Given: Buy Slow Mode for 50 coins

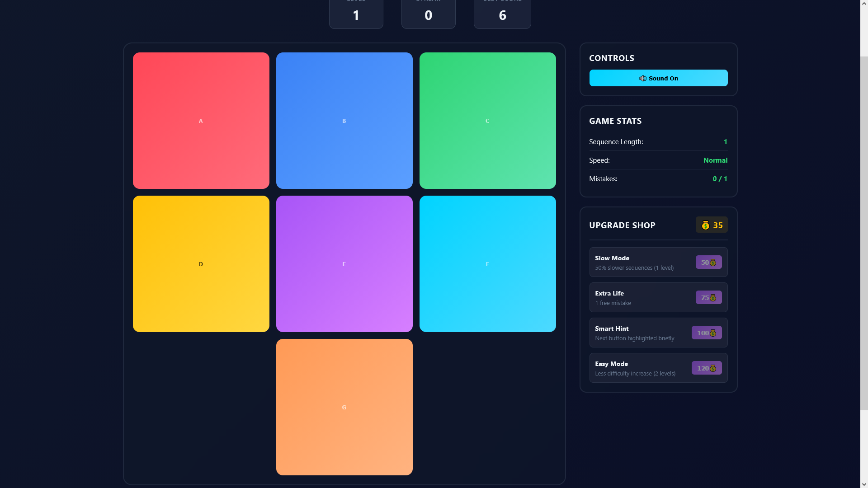Looking at the screenshot, I should click(708, 263).
